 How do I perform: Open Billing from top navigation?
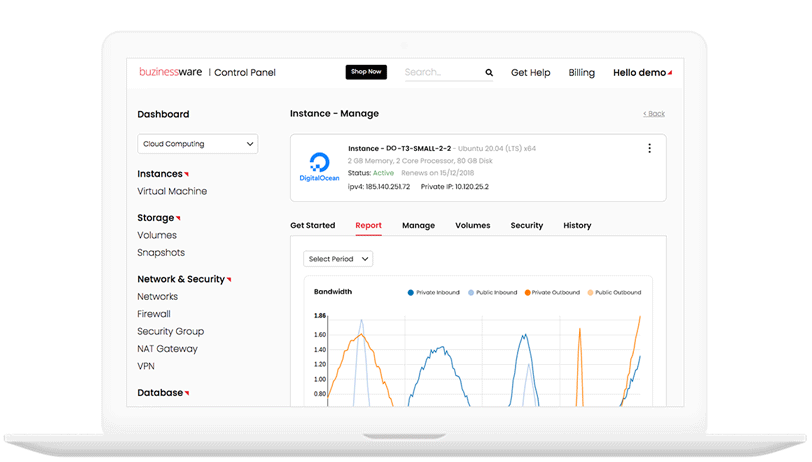point(581,73)
